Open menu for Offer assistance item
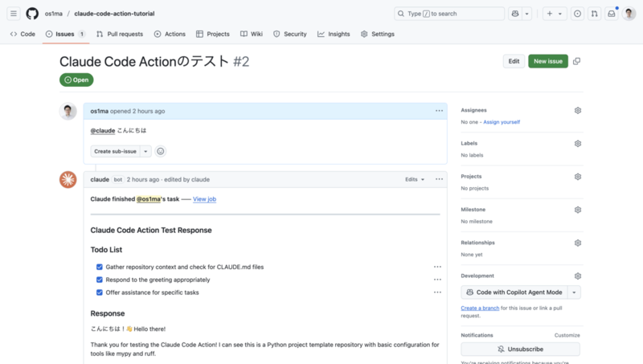643x364 pixels. 437,292
